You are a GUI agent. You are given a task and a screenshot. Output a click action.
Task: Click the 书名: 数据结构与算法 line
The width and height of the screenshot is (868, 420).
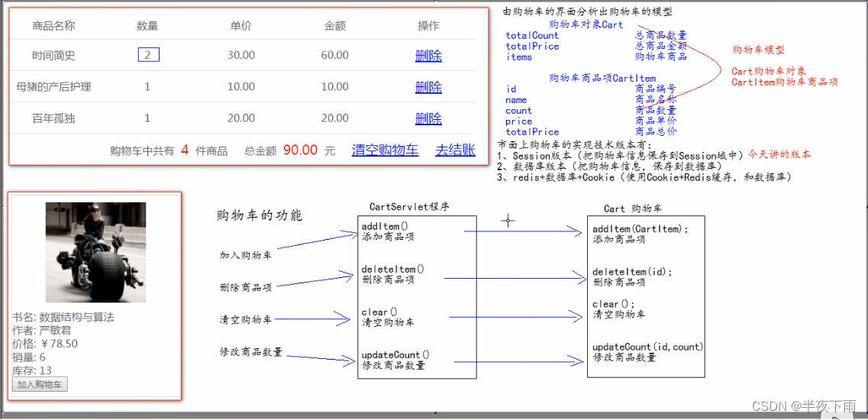pos(63,318)
